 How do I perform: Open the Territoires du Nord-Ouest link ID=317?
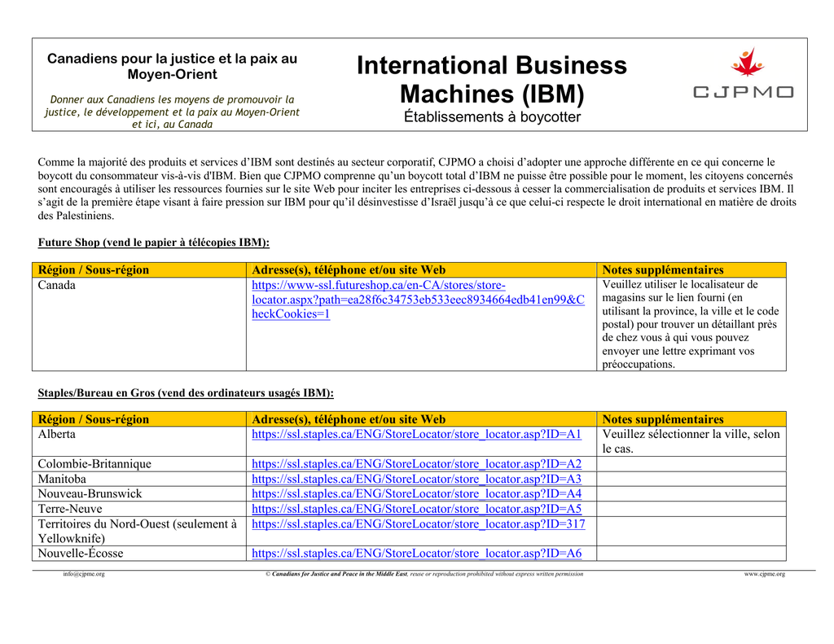tap(418, 524)
